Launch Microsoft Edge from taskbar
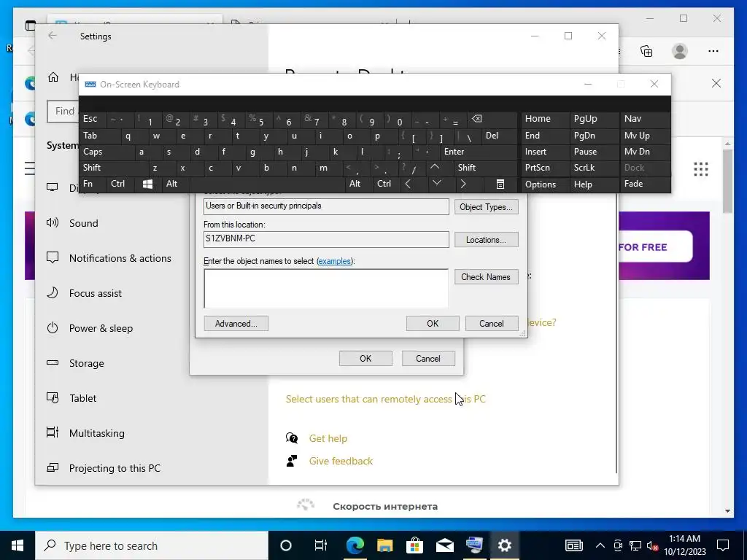Screen dimensions: 747x560 tap(355, 545)
